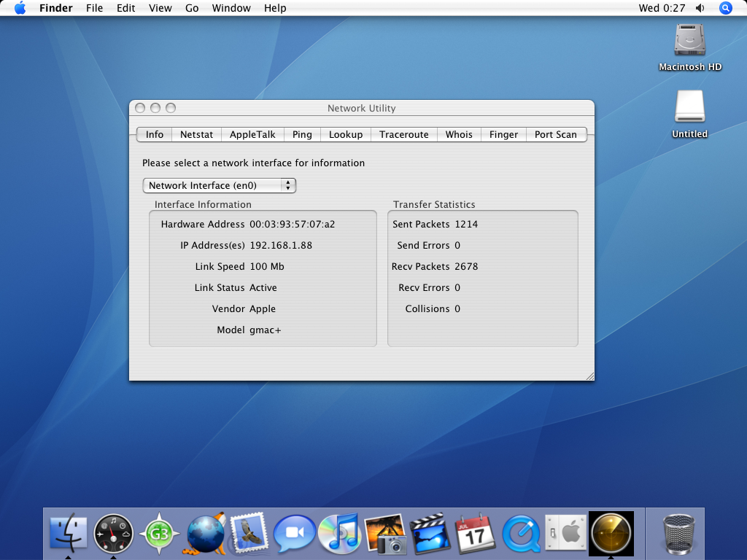Open the G3 compass browser icon in Dock
Viewport: 747px width, 560px height.
pyautogui.click(x=159, y=534)
